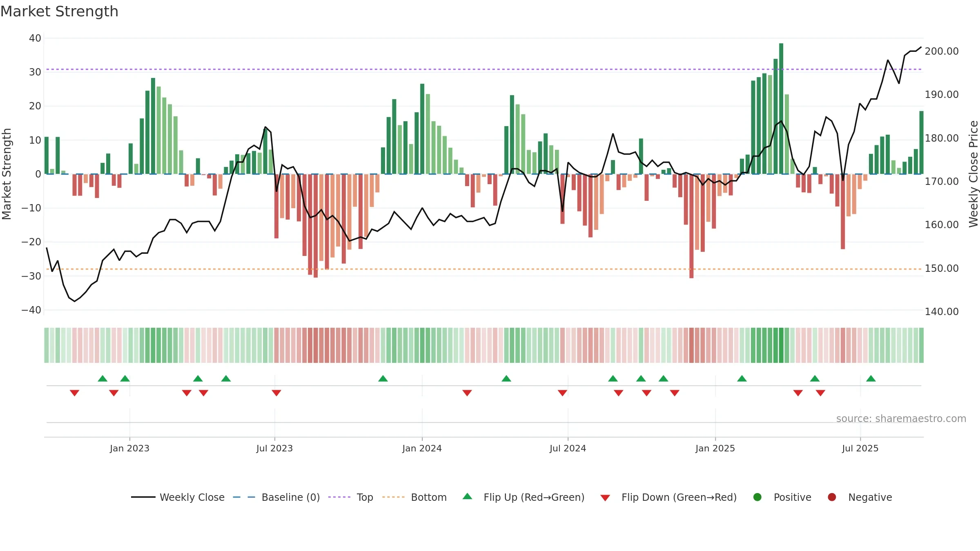Click the Jan 2024 x-axis label
The height and width of the screenshot is (551, 980).
(422, 449)
